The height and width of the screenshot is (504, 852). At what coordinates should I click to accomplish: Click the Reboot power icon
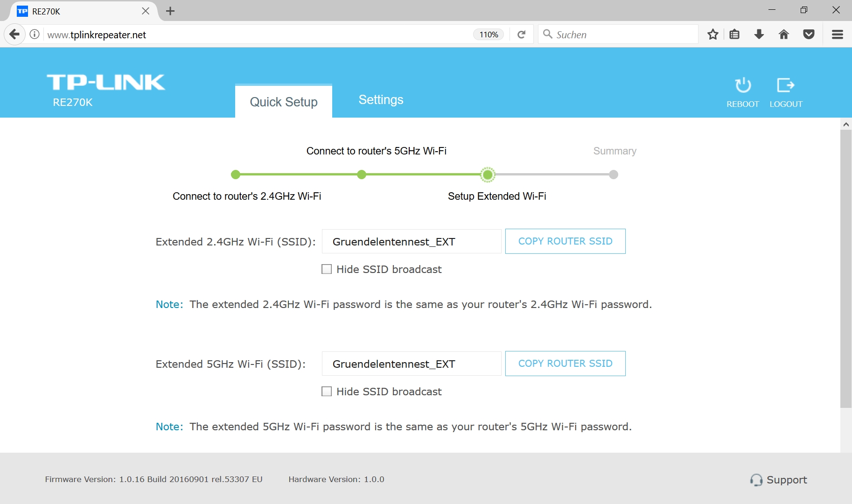click(743, 85)
